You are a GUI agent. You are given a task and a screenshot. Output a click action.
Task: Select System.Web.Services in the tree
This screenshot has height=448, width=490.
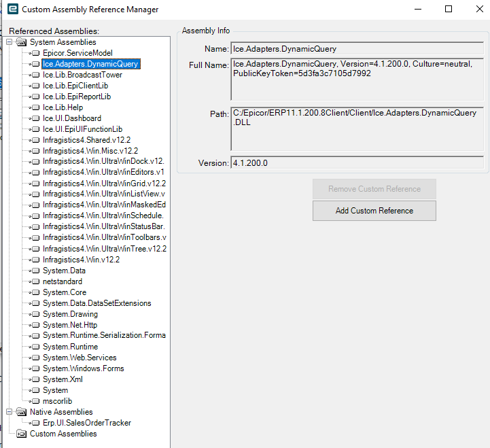[80, 358]
